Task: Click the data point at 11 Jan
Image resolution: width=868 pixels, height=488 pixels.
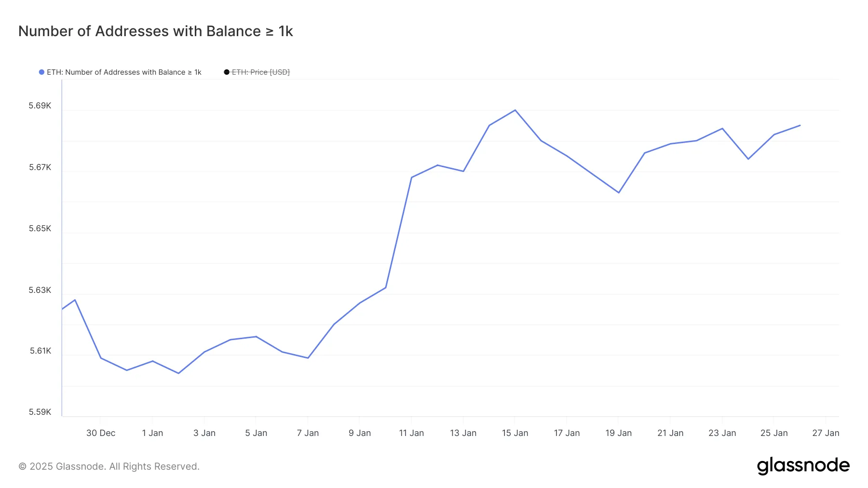Action: pyautogui.click(x=411, y=177)
